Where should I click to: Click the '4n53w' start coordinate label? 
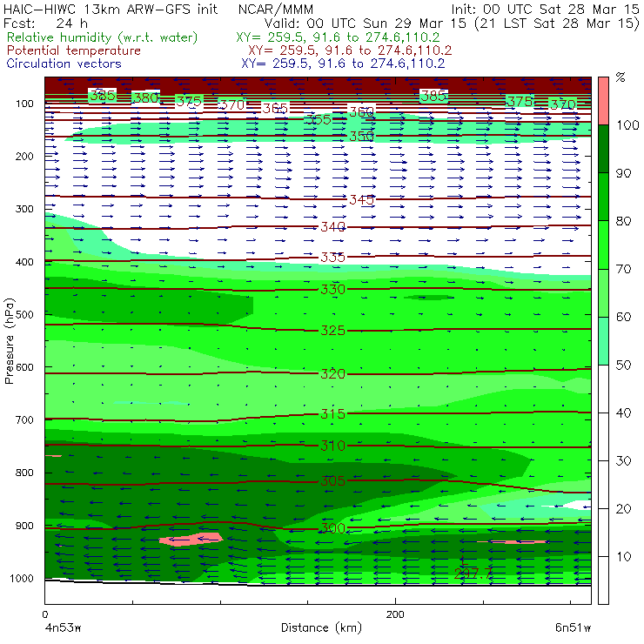pyautogui.click(x=62, y=628)
